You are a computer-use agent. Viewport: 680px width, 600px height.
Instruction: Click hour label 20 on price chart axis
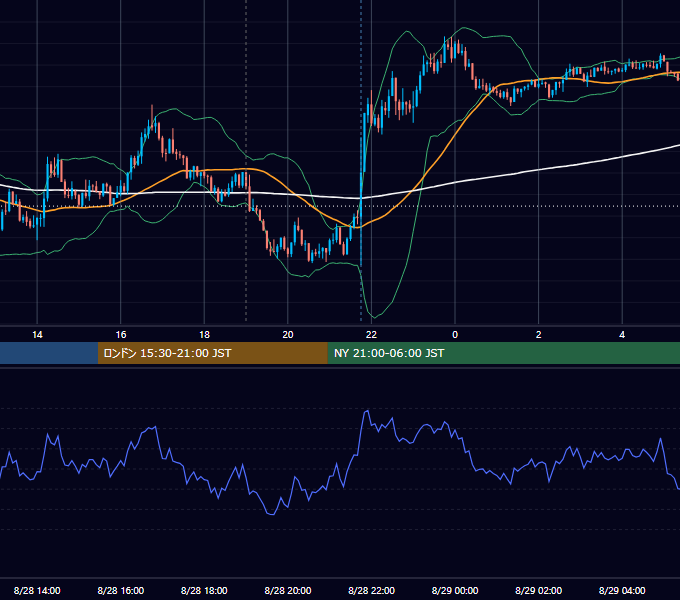click(x=288, y=334)
